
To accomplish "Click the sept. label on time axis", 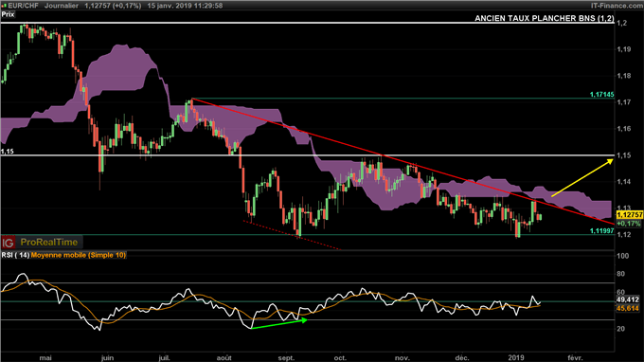I will [286, 358].
